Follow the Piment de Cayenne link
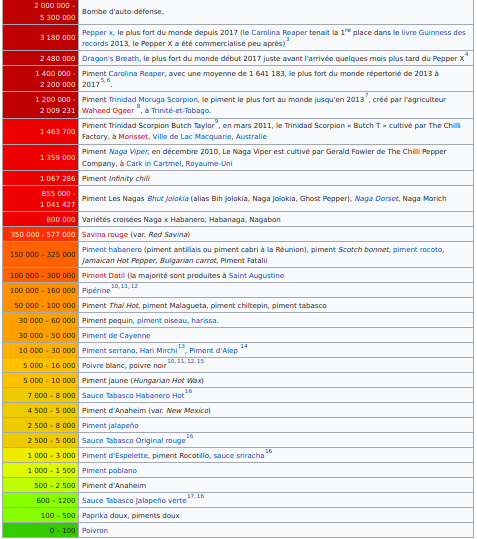The width and height of the screenshot is (477, 539). coord(116,336)
